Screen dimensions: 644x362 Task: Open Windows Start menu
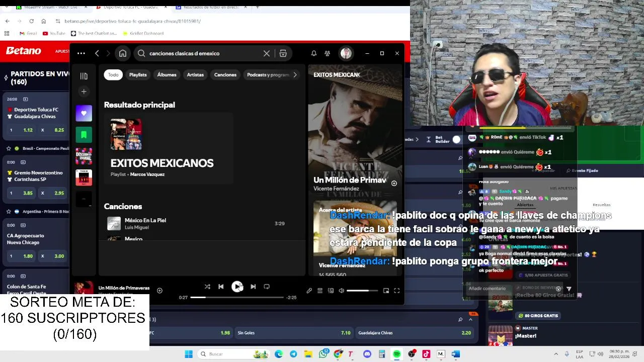click(x=189, y=354)
